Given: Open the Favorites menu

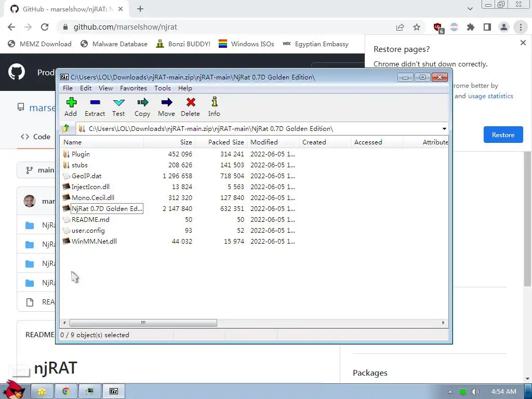Looking at the screenshot, I should point(134,88).
